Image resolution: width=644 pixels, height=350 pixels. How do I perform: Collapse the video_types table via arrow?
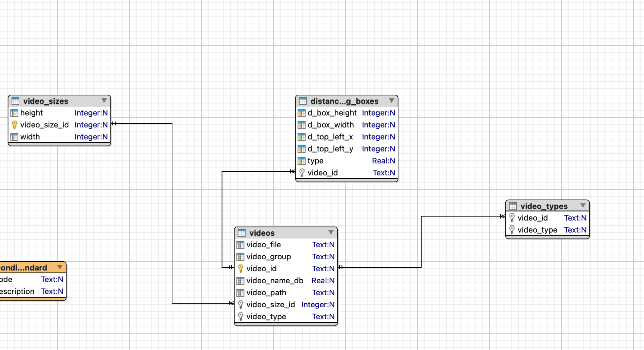point(583,206)
